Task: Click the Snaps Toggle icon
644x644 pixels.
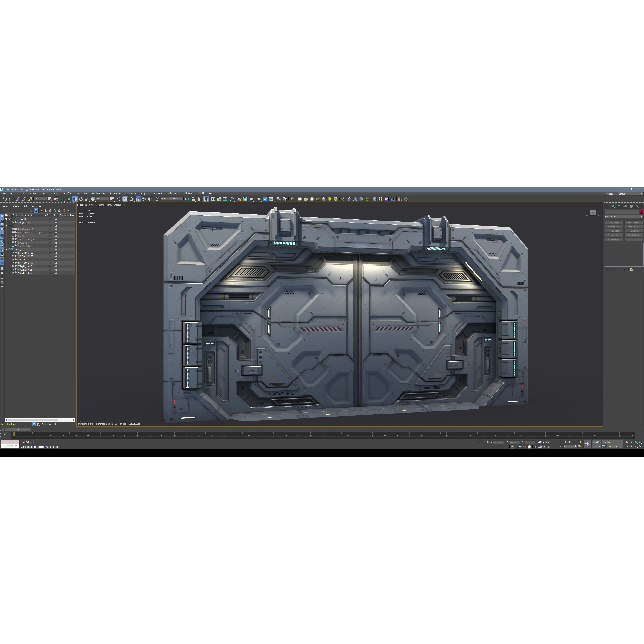Action: pos(133,199)
